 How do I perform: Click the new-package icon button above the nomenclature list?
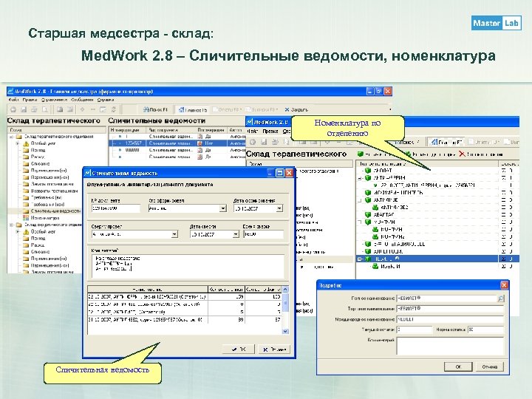(x=408, y=154)
